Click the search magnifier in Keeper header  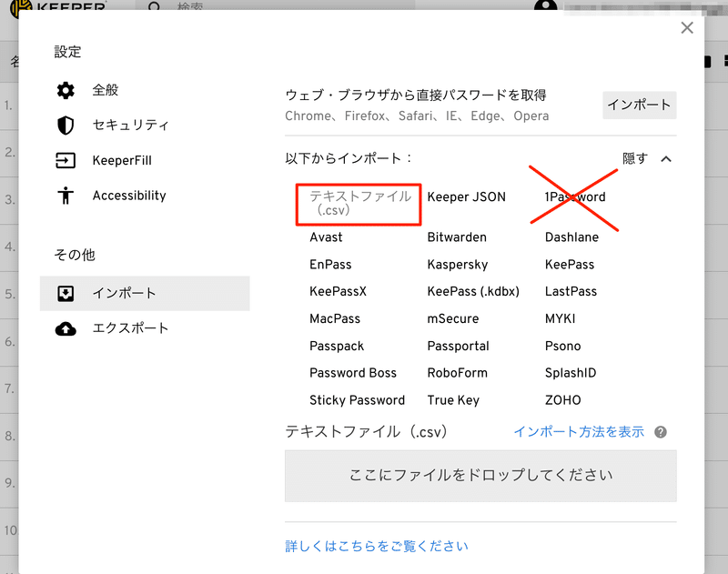pos(154,6)
